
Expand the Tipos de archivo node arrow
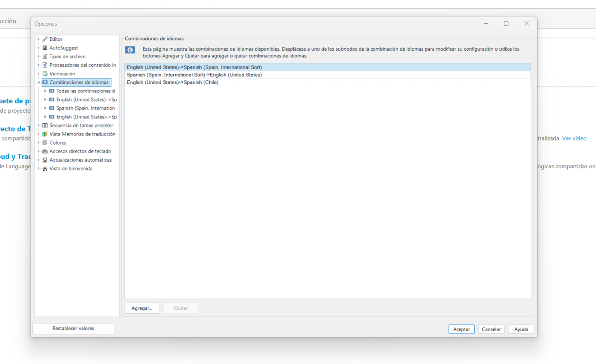[x=39, y=57]
